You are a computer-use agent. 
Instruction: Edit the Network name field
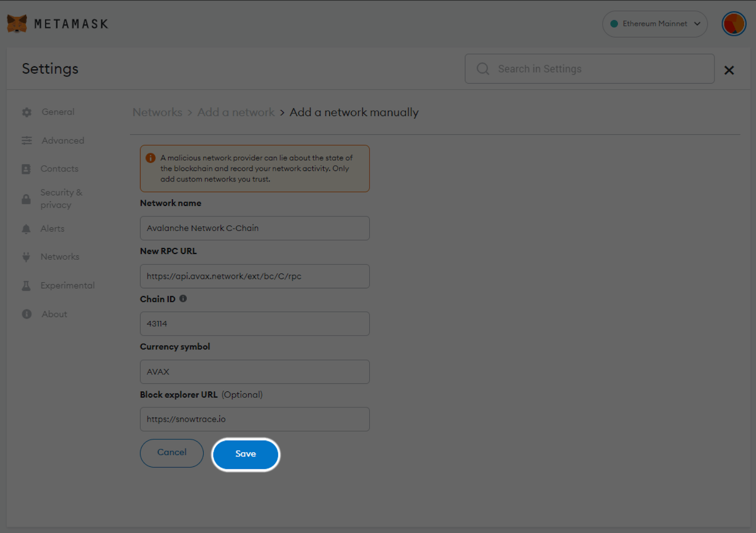pos(255,228)
